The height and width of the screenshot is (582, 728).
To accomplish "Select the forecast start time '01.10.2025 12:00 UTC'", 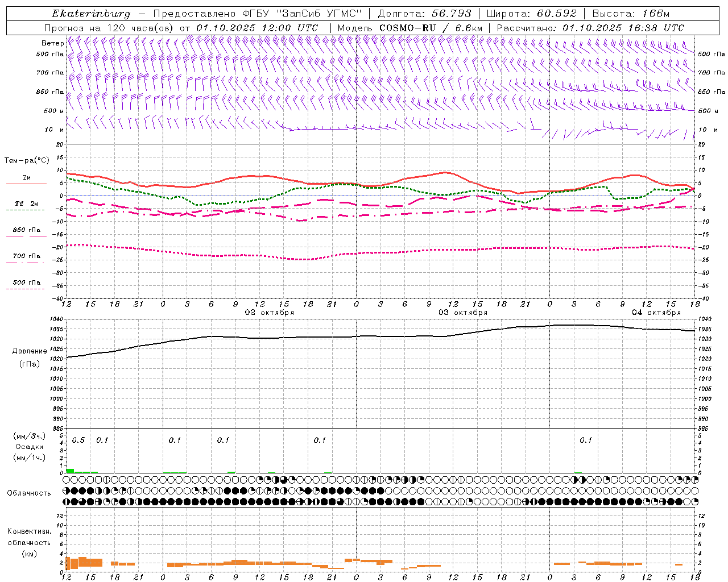I will (x=257, y=28).
